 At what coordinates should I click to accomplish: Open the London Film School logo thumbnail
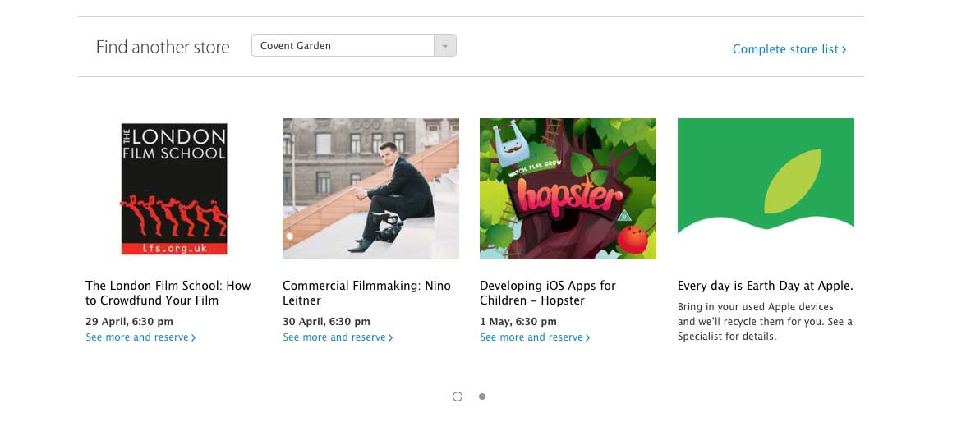point(174,189)
